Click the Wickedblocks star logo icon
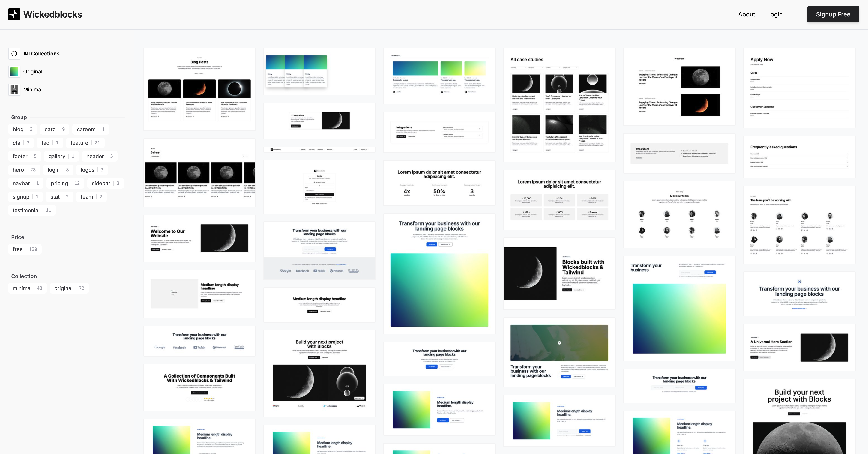This screenshot has height=454, width=868. pyautogui.click(x=14, y=14)
